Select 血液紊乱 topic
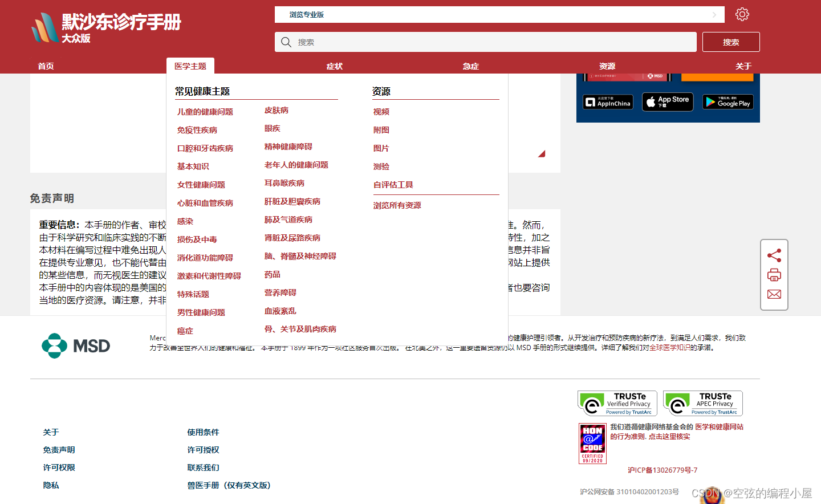 pyautogui.click(x=281, y=311)
